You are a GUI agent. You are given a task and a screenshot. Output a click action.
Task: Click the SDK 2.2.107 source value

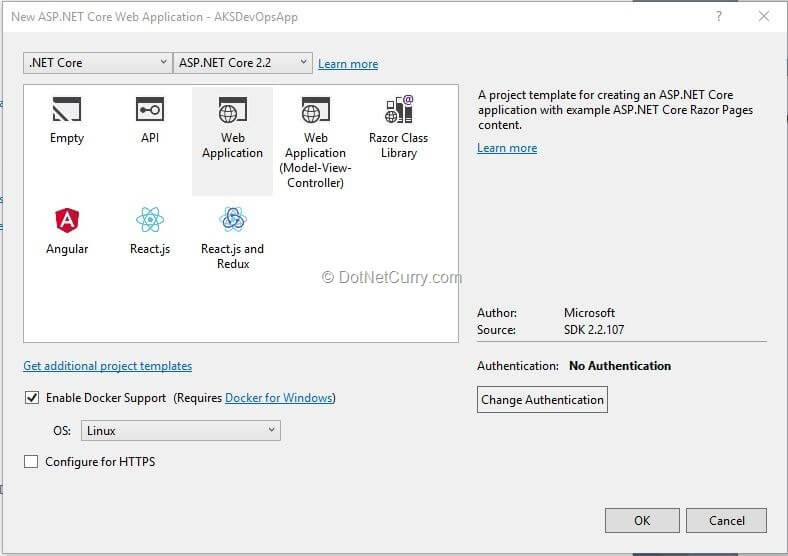594,330
